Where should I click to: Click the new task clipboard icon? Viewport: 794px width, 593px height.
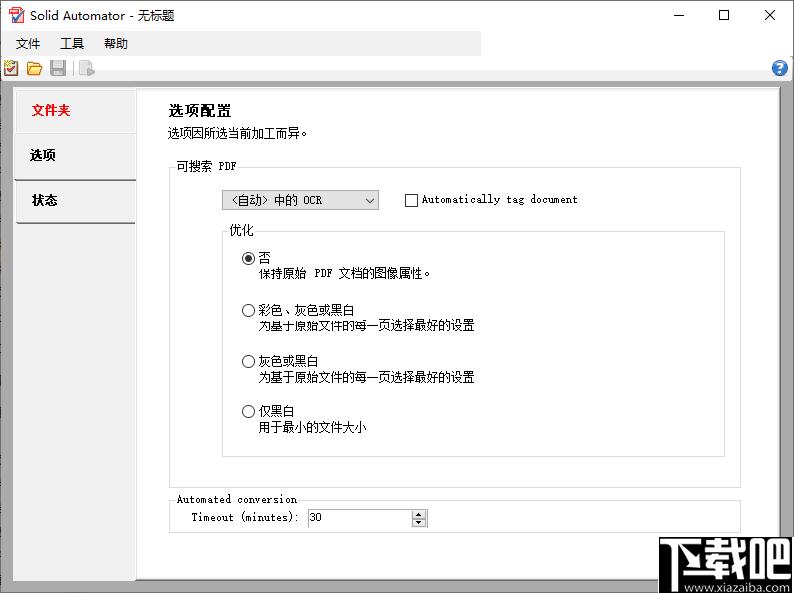[x=11, y=68]
